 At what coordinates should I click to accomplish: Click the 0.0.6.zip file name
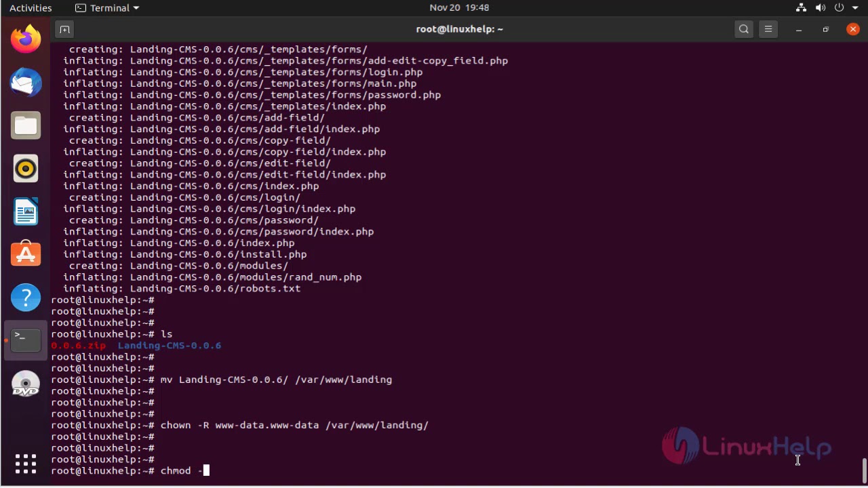(x=78, y=346)
